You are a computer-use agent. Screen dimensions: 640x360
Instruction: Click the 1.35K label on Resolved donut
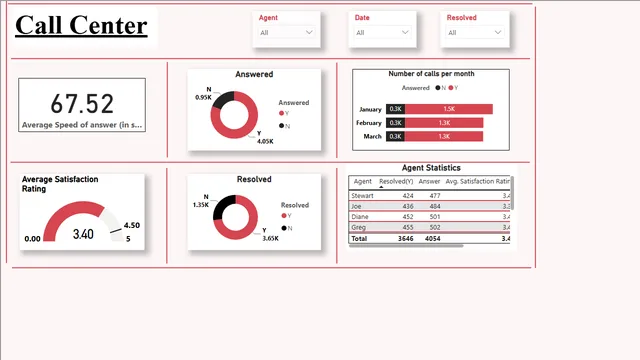(x=201, y=204)
